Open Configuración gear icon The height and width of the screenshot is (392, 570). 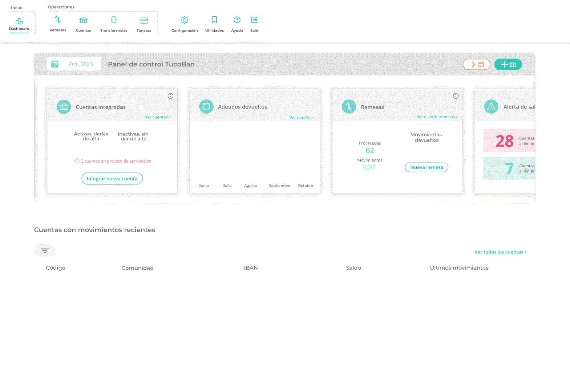pyautogui.click(x=185, y=20)
